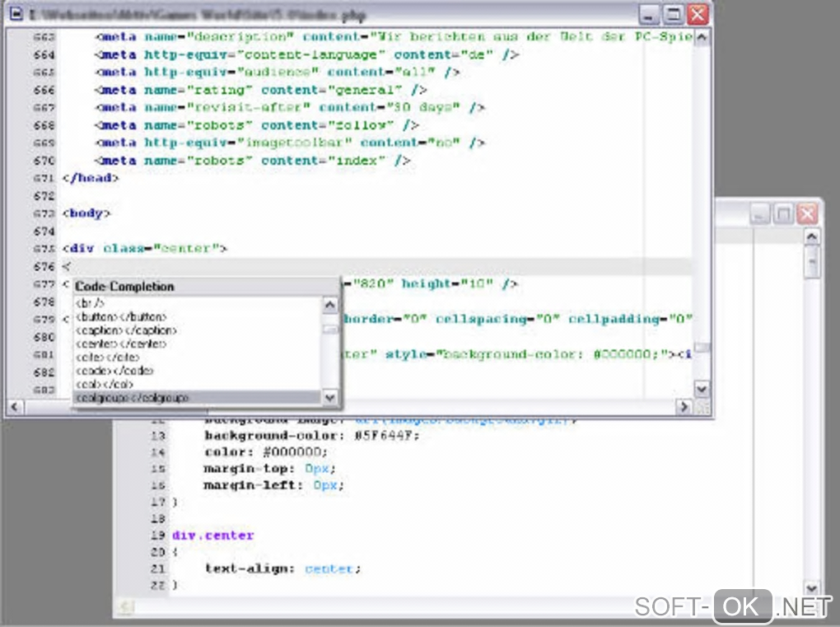Click the 'audience' meta tag on line 665

coord(277,73)
